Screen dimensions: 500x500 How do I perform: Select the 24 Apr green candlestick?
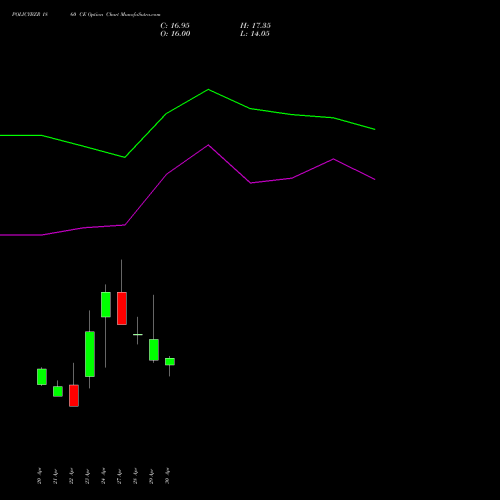pos(106,304)
